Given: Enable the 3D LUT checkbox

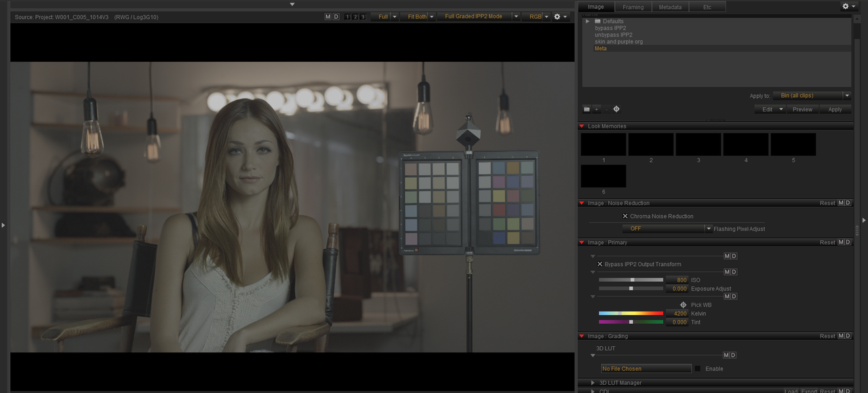Looking at the screenshot, I should [x=698, y=369].
